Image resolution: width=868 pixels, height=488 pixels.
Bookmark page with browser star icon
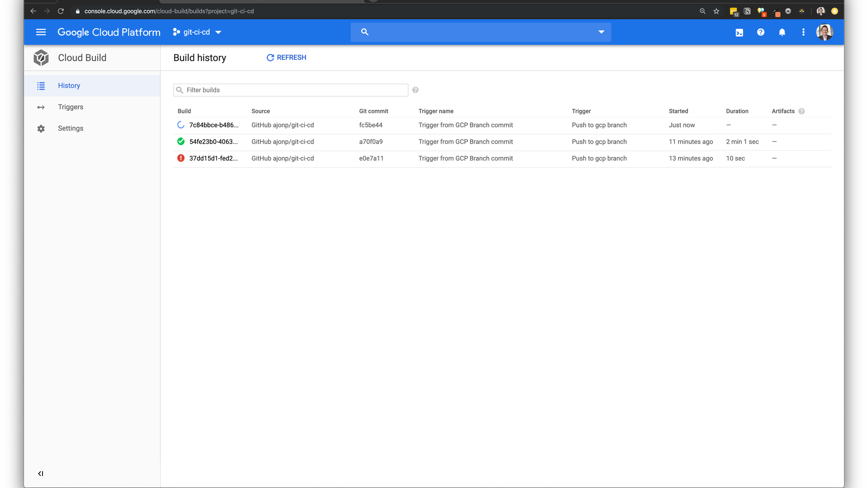pyautogui.click(x=716, y=11)
